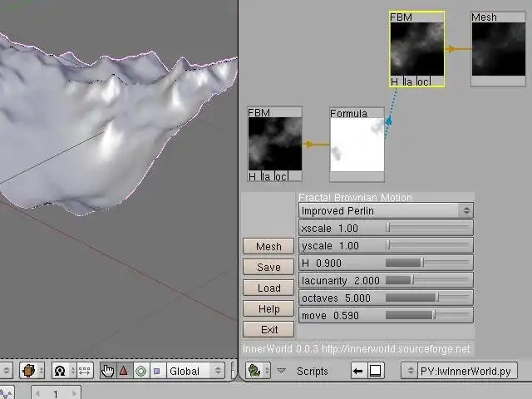Click the frame number 1 field

(x=56, y=393)
